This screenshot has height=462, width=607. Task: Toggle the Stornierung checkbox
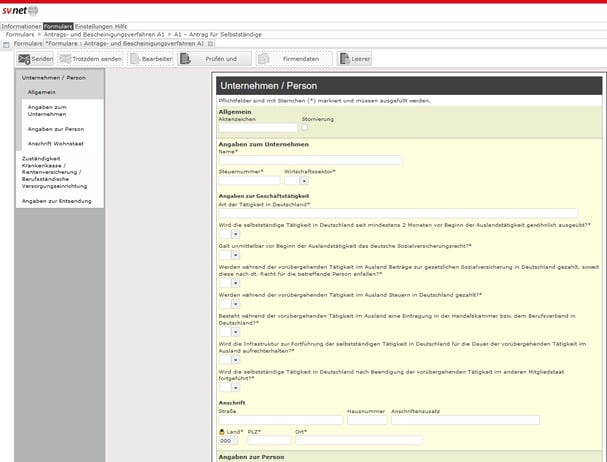coord(305,127)
